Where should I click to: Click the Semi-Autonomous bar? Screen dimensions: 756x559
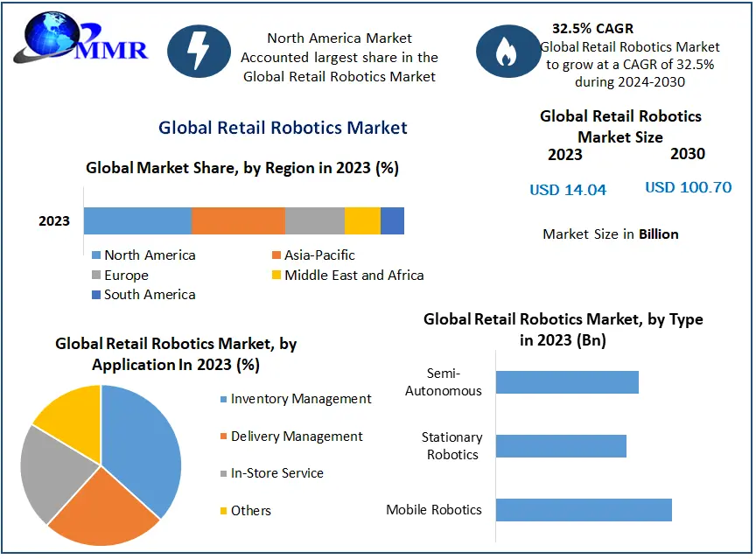coord(567,382)
